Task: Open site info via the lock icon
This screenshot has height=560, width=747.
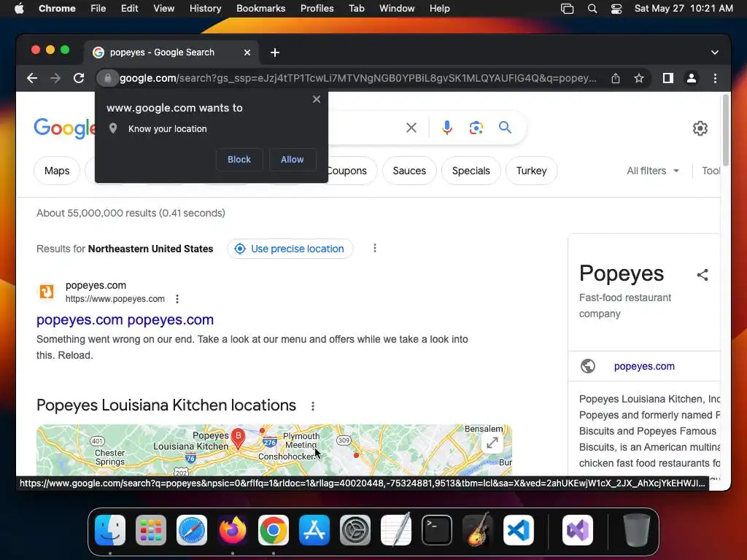Action: [x=108, y=78]
